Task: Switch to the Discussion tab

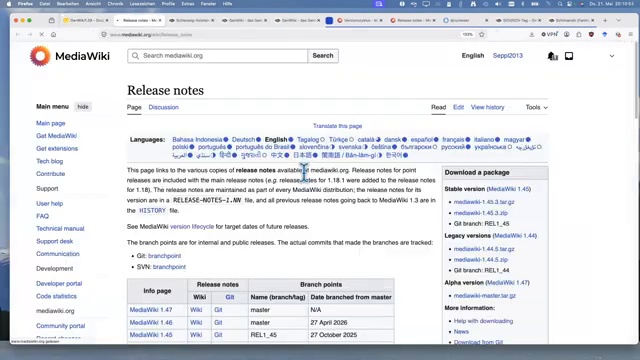Action: [x=163, y=107]
